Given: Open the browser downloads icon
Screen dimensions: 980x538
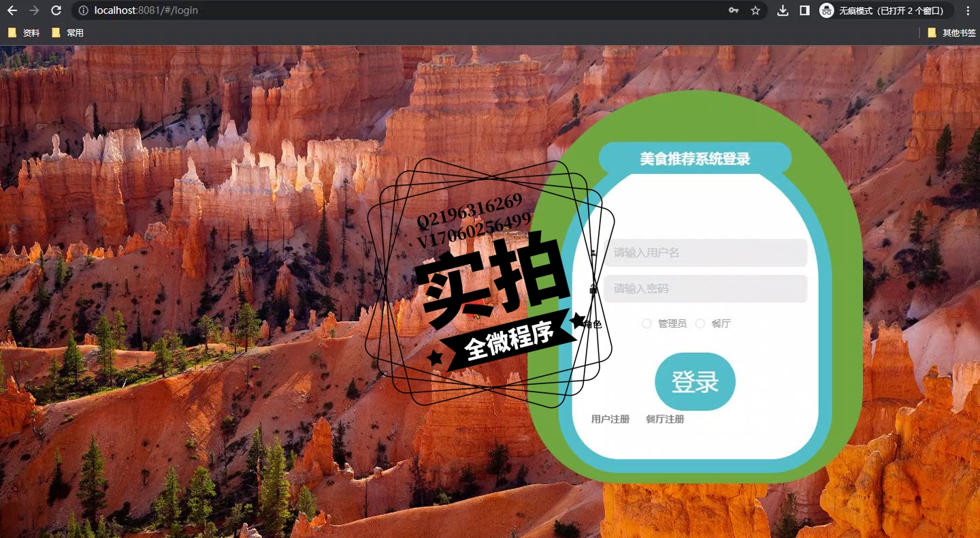Looking at the screenshot, I should coord(783,11).
